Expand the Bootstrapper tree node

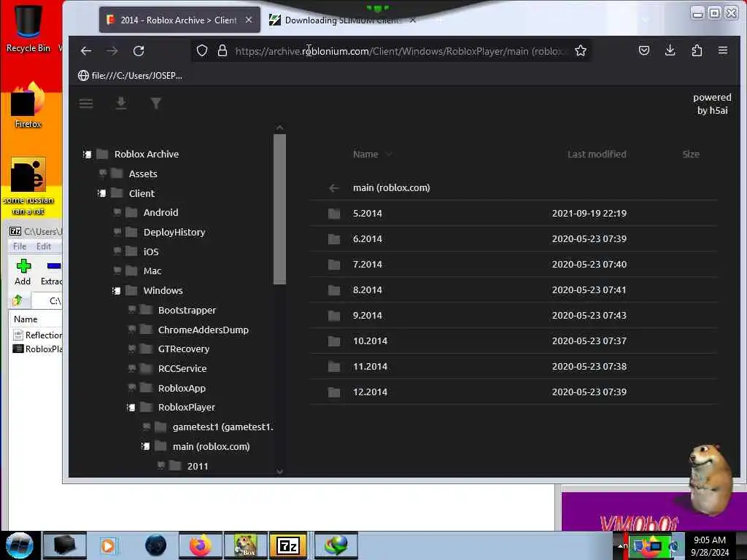[x=132, y=310]
